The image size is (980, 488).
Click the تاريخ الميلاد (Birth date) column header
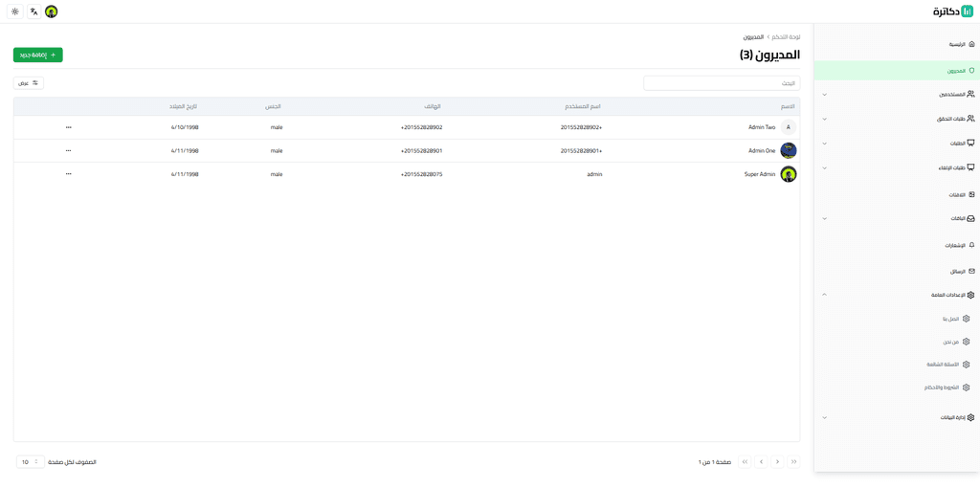183,106
